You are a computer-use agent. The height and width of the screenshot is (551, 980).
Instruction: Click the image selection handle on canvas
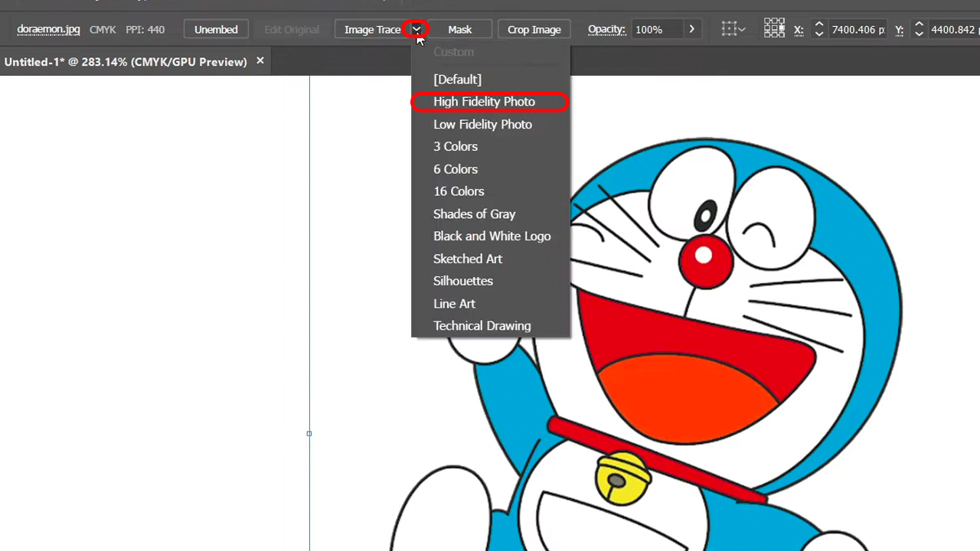309,433
